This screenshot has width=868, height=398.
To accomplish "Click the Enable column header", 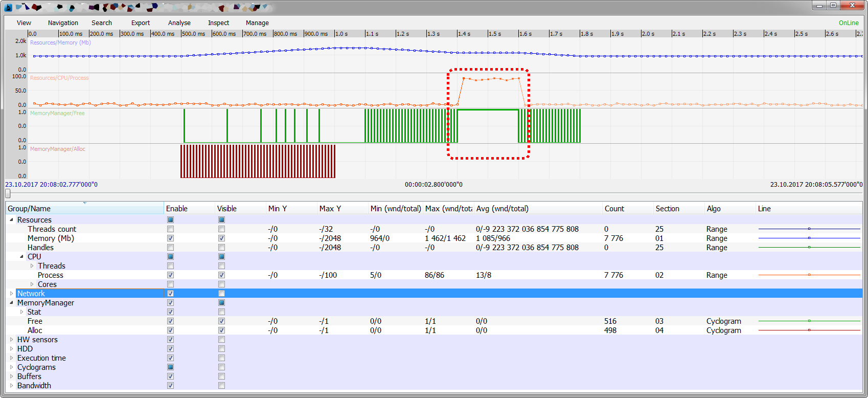I will [189, 208].
